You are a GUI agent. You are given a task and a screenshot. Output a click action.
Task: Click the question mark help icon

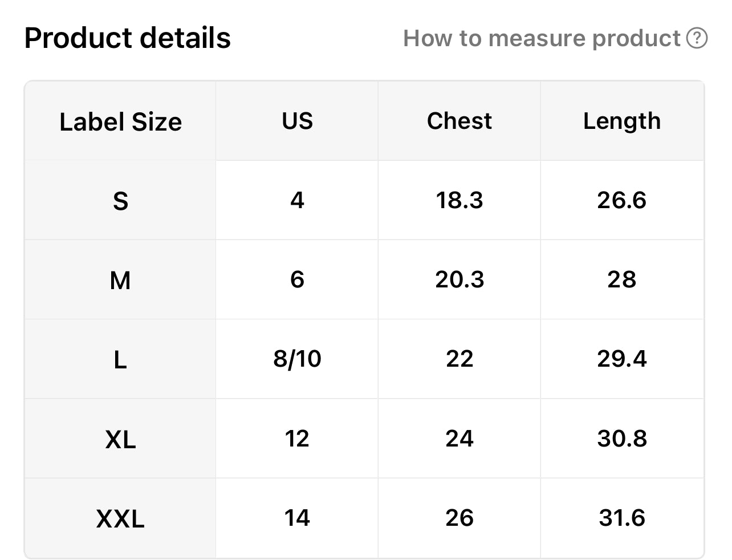697,38
